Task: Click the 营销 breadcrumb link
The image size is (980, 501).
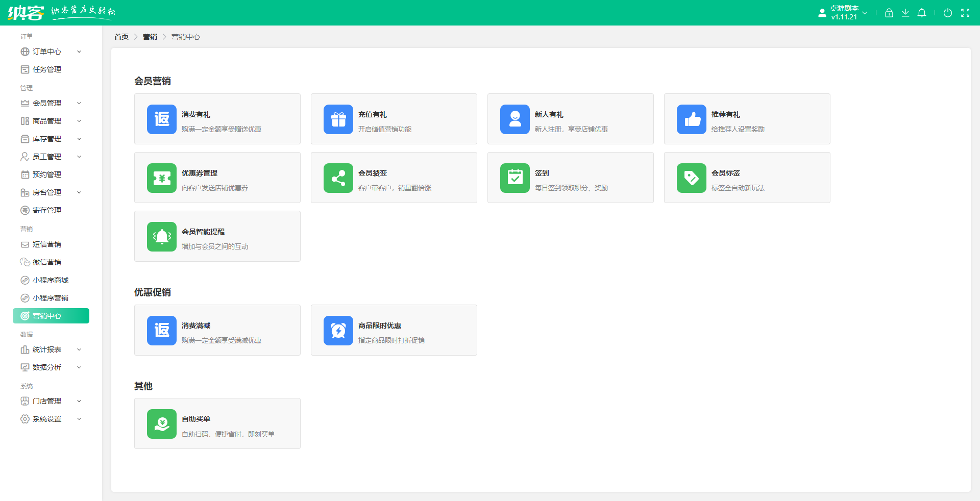Action: pyautogui.click(x=150, y=37)
